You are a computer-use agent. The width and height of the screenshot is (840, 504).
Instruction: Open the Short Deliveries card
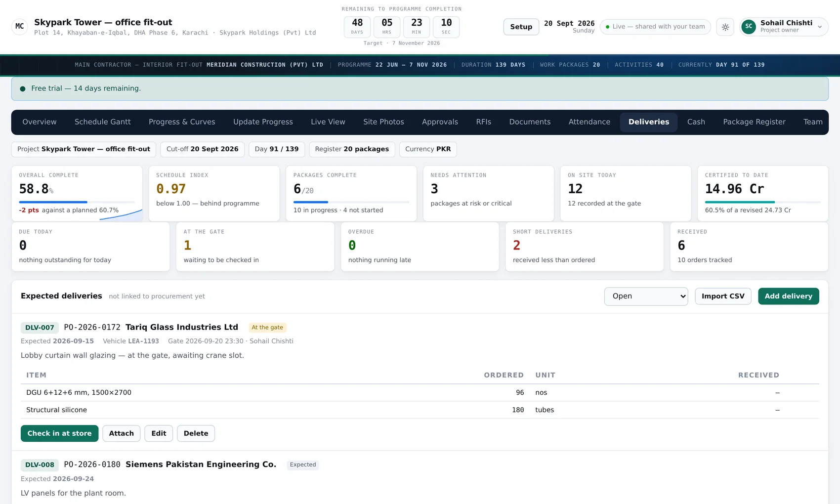tap(584, 247)
